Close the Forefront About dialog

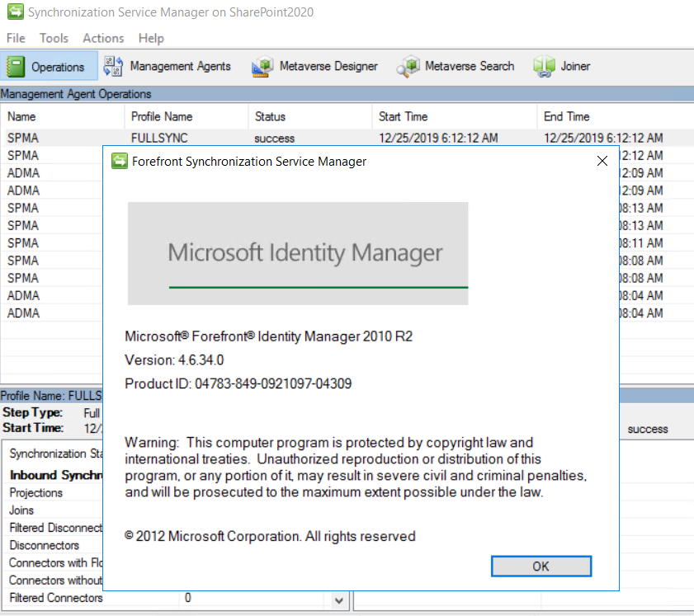602,161
